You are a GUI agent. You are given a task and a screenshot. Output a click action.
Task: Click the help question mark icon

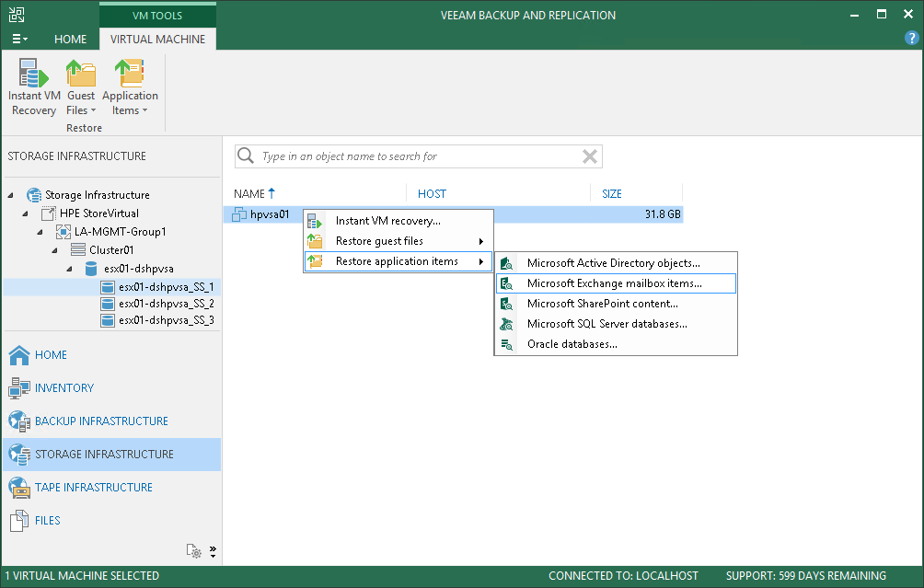(x=911, y=39)
